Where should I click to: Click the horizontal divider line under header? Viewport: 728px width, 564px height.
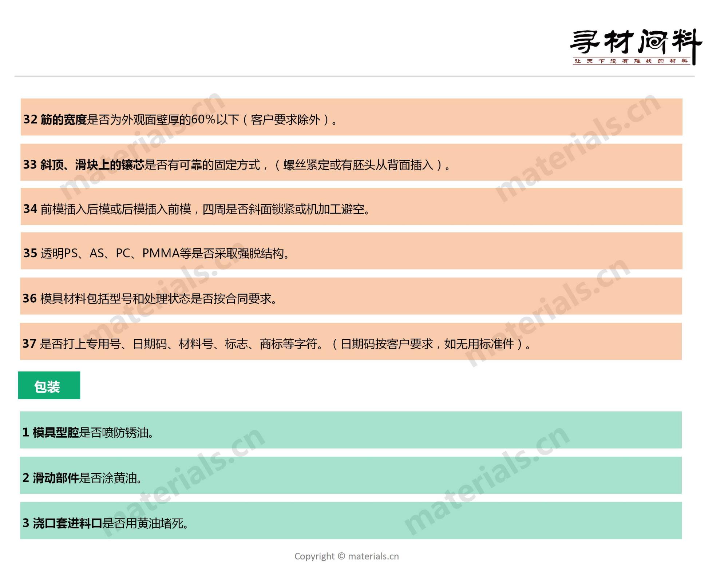(x=354, y=76)
